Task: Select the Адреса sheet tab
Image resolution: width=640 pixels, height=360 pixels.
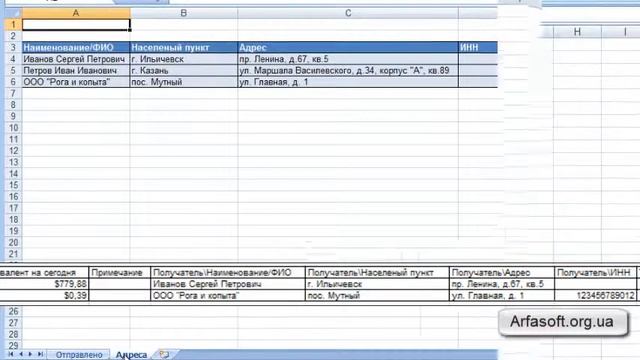Action: (131, 355)
